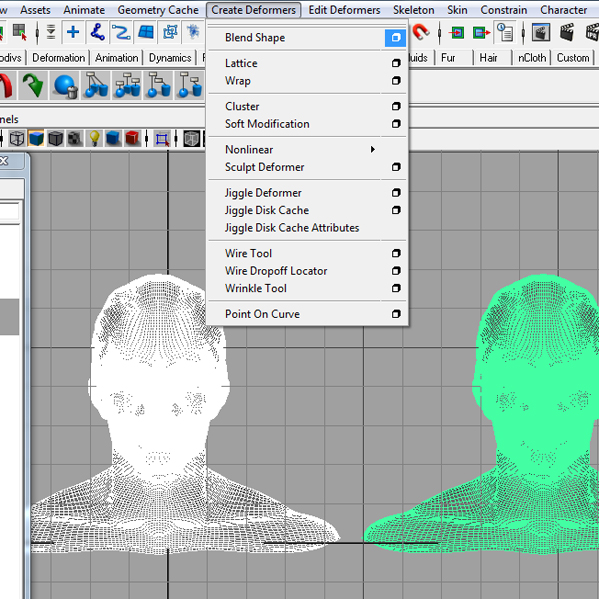This screenshot has width=599, height=599.
Task: Switch to the Deformation shelf tab
Action: tap(58, 58)
